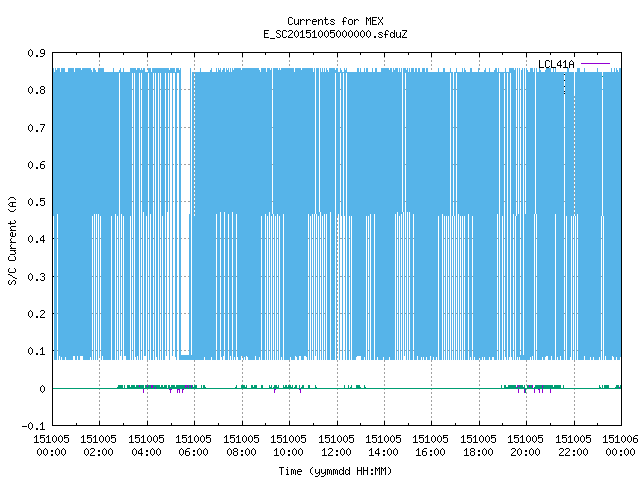Click the y-axis tick value "0.5"
This screenshot has height=480, width=640.
36,202
